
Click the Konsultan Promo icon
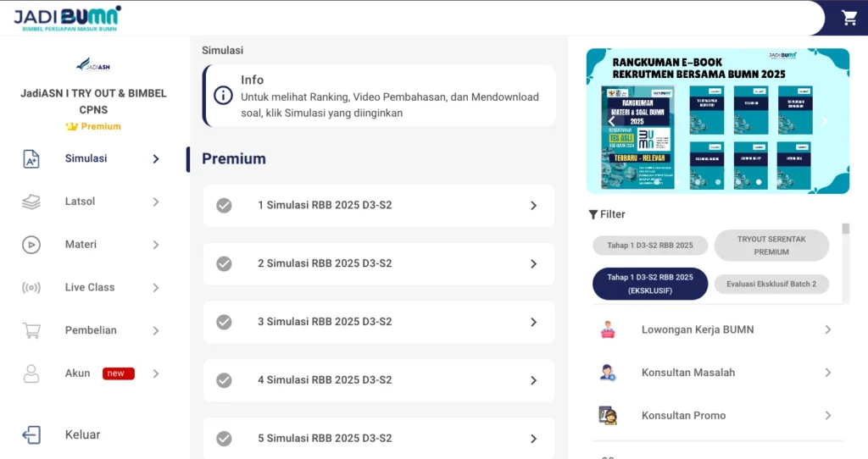click(608, 415)
